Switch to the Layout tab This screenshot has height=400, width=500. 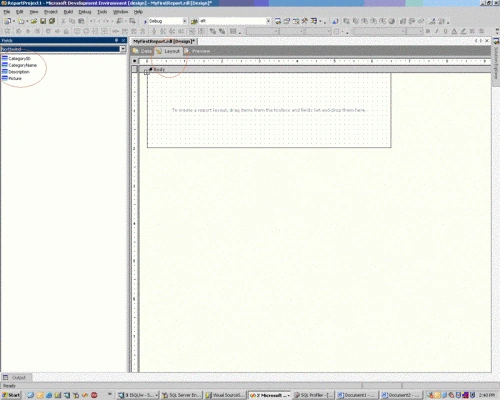[168, 51]
